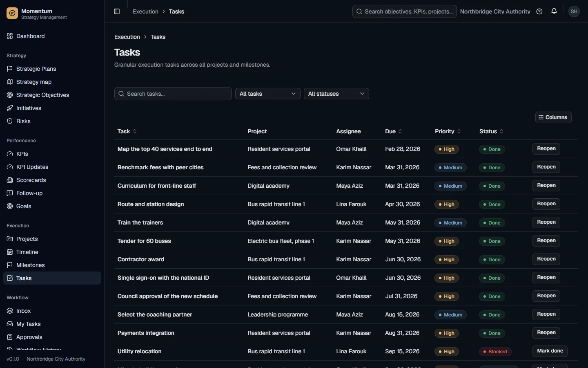Open the SH user avatar menu
The image size is (588, 368).
(x=574, y=11)
